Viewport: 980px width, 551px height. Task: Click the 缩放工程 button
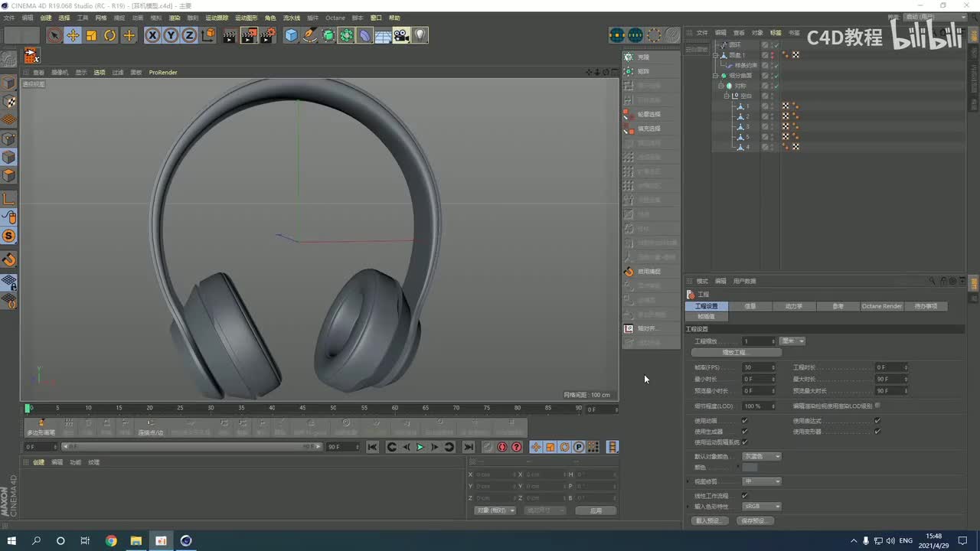pos(736,353)
